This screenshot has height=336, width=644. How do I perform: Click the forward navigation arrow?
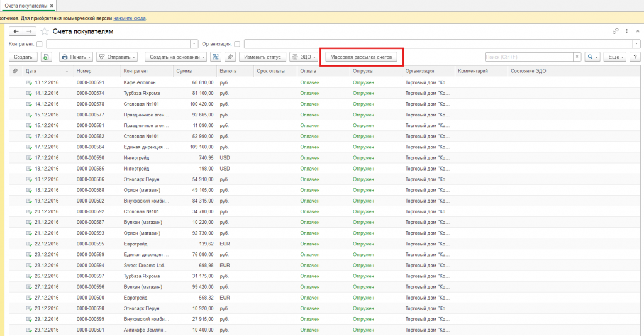29,31
